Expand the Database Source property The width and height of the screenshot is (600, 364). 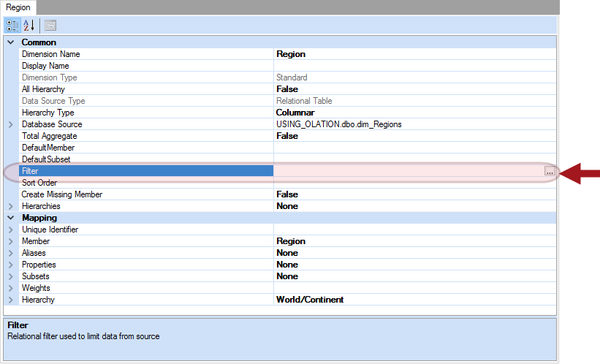point(10,124)
